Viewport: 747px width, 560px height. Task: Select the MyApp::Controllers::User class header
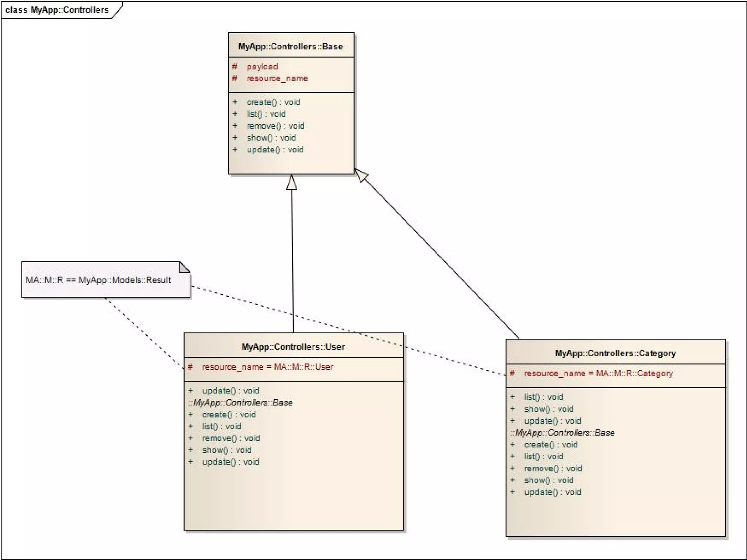[293, 347]
